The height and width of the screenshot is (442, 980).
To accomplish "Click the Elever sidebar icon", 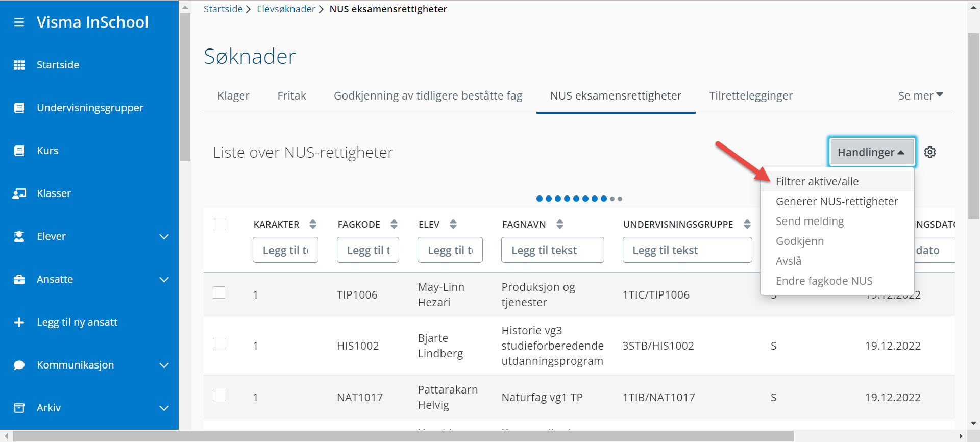I will (x=19, y=236).
